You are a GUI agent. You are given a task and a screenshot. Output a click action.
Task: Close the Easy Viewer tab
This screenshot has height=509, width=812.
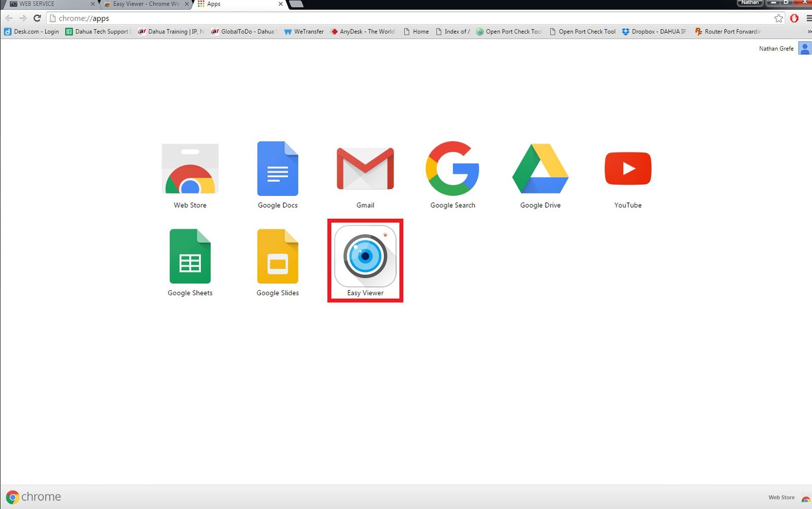(x=187, y=4)
